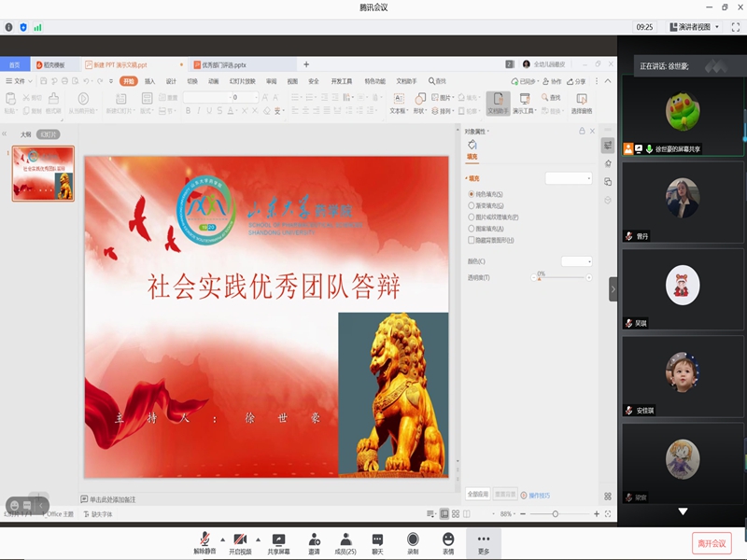
Task: Switch to the 插入 ribbon tab
Action: (149, 81)
